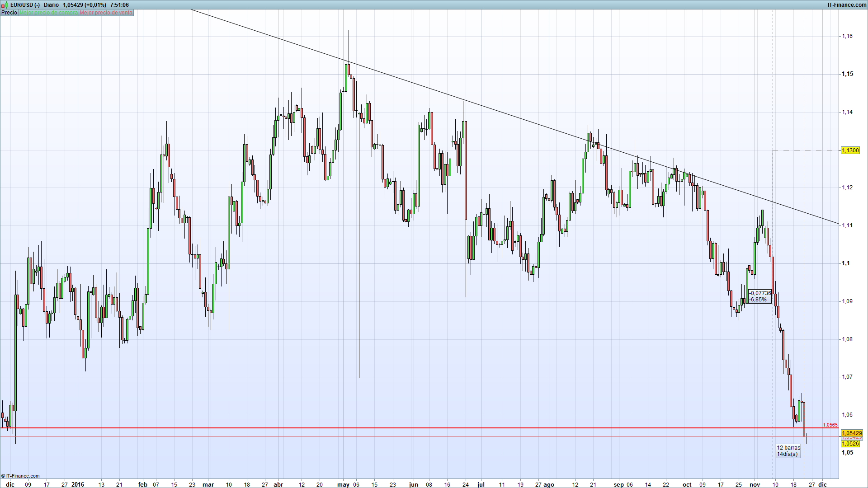The height and width of the screenshot is (488, 868).
Task: Click the © IT-Finance.com copyright text
Action: pos(20,476)
